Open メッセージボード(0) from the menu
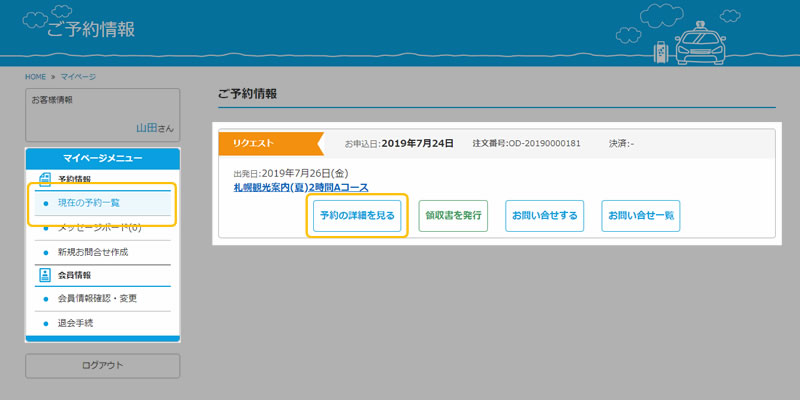800x400 pixels. (102, 228)
